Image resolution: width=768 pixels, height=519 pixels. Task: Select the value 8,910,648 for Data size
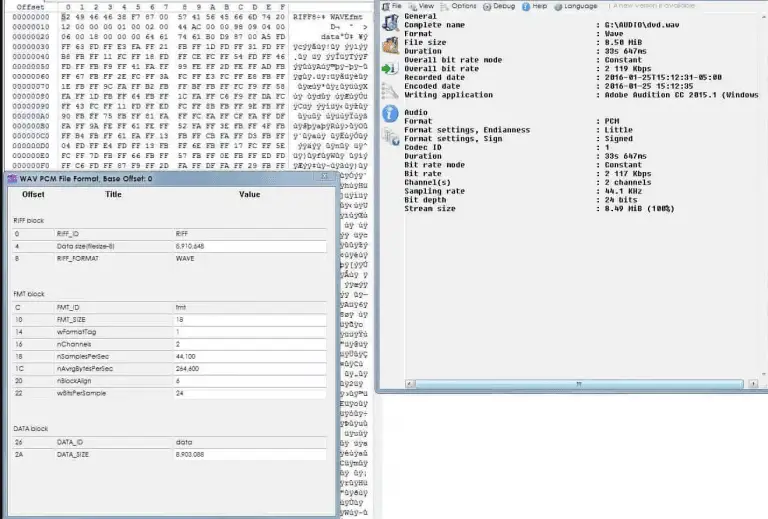tap(190, 246)
